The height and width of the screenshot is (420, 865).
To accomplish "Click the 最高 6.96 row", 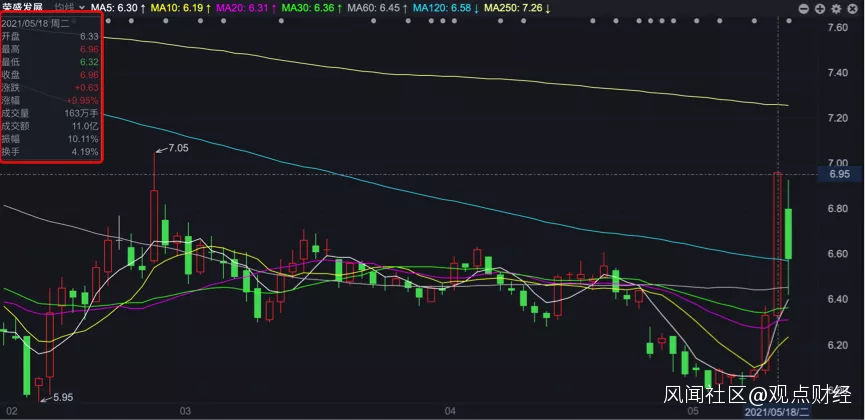I will click(x=51, y=49).
